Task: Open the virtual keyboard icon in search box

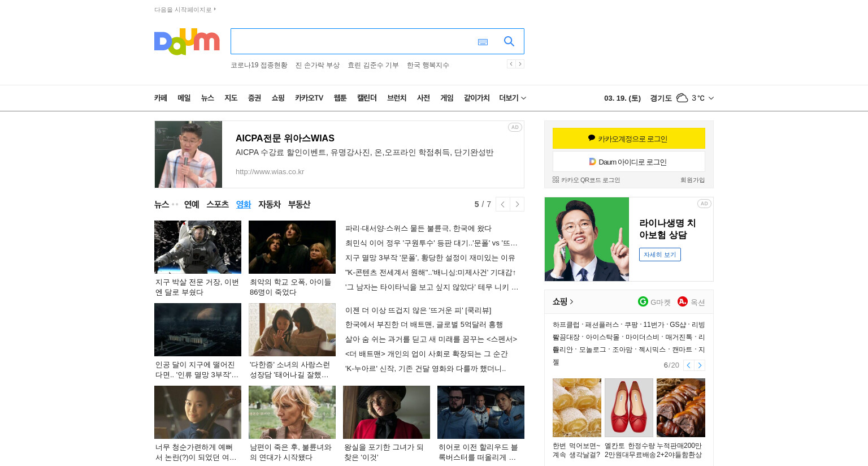Action: tap(483, 42)
